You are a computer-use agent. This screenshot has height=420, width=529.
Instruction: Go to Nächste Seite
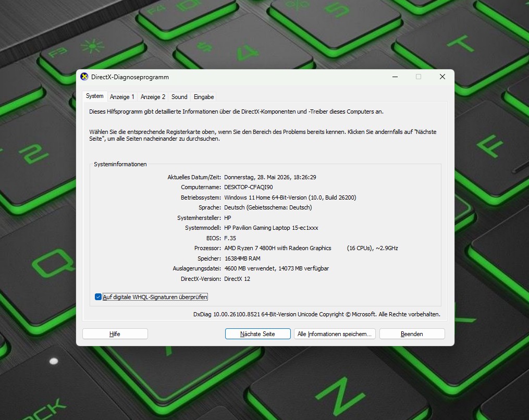click(258, 334)
